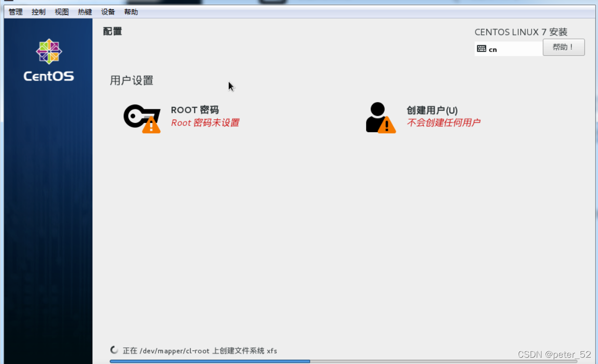Click the installation progress bar
Image resolution: width=598 pixels, height=364 pixels.
coord(343,362)
